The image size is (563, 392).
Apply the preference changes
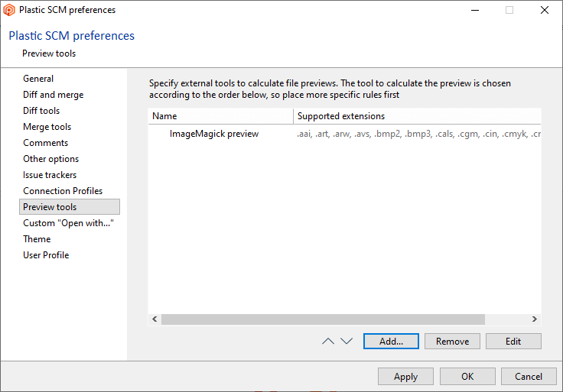405,376
